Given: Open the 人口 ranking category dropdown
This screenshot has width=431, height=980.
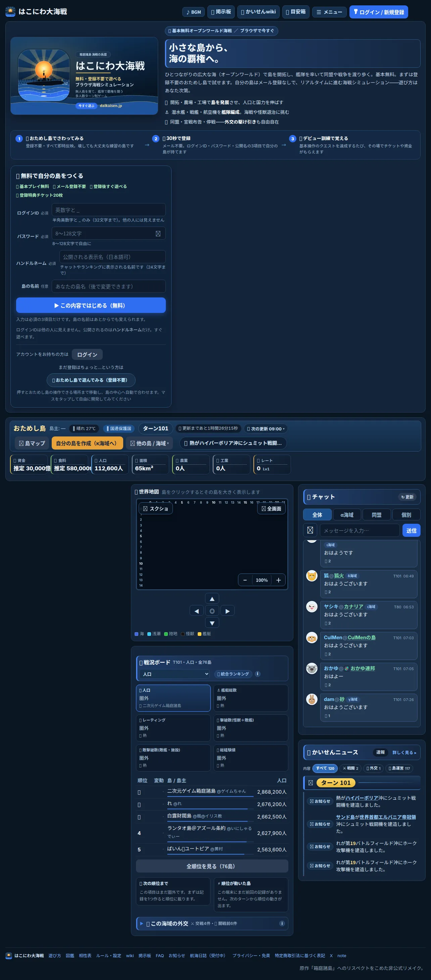Looking at the screenshot, I should pos(175,674).
